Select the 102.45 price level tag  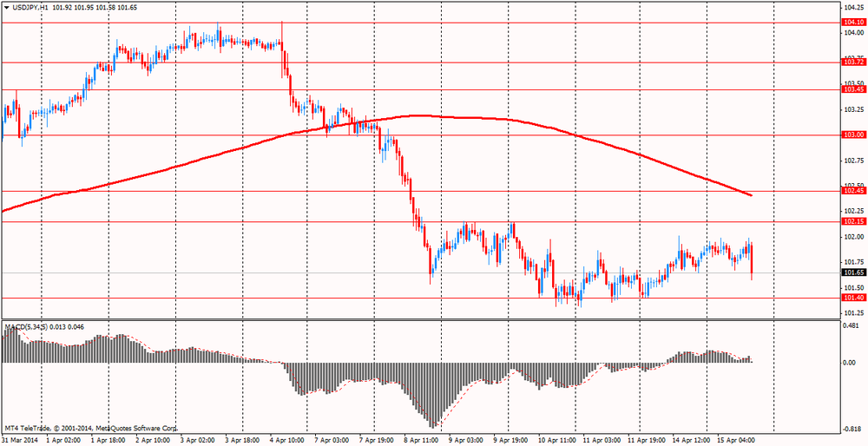pyautogui.click(x=853, y=191)
